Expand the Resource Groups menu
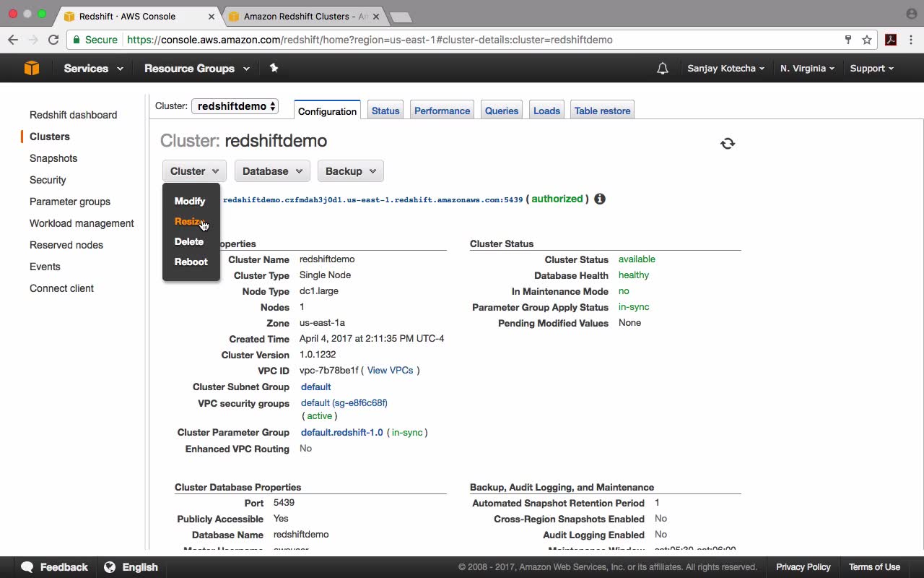This screenshot has width=924, height=578. point(197,68)
